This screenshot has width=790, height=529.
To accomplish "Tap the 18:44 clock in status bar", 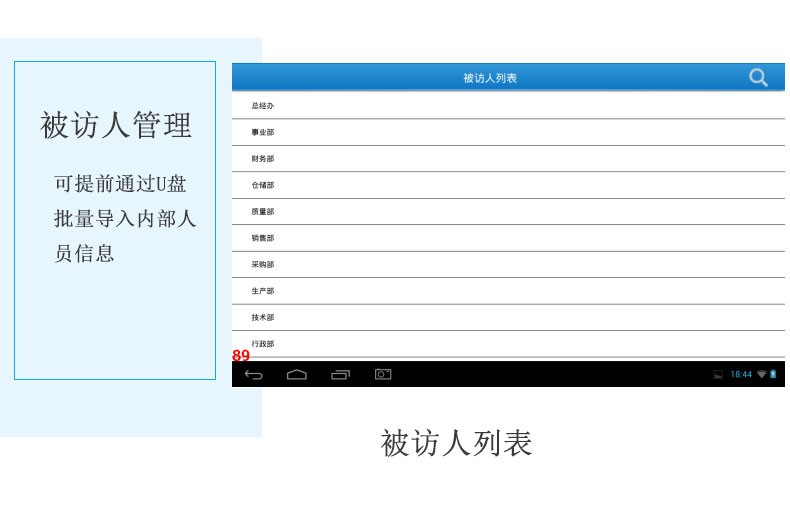I will pos(741,374).
